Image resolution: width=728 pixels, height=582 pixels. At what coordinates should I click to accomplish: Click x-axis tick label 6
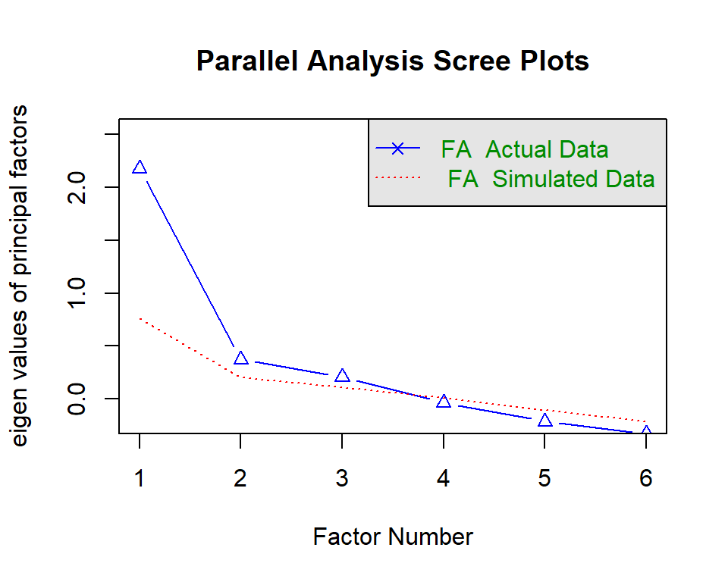(646, 479)
